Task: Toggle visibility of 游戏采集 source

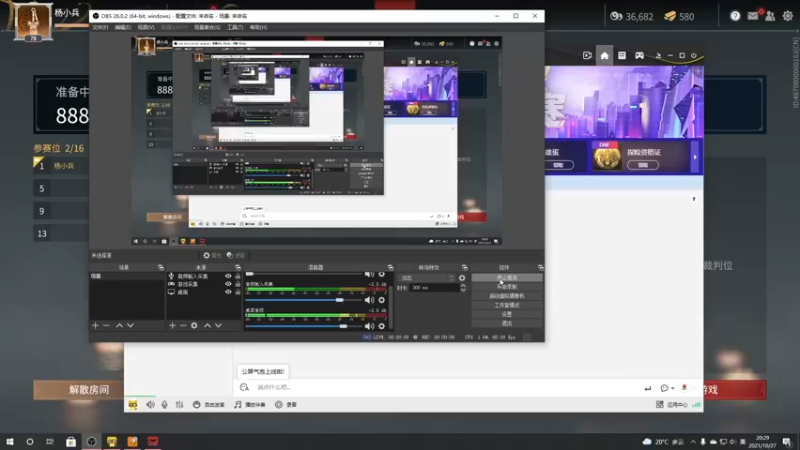Action: [228, 284]
